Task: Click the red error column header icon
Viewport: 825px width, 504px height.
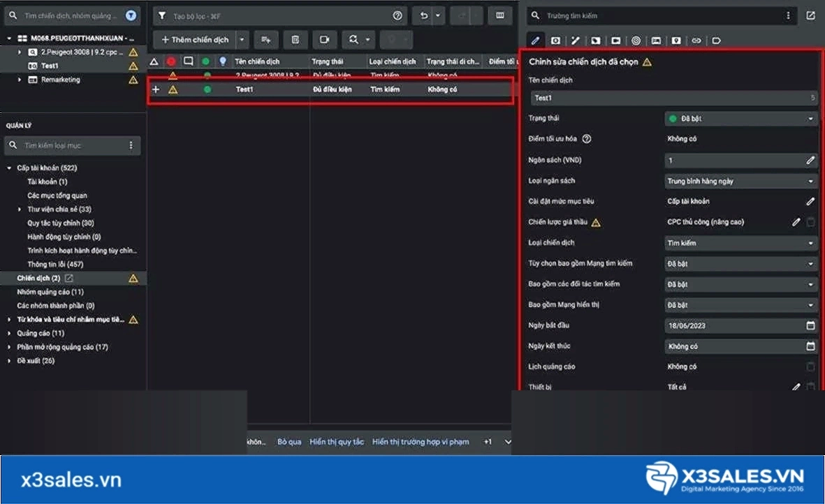Action: [x=171, y=61]
